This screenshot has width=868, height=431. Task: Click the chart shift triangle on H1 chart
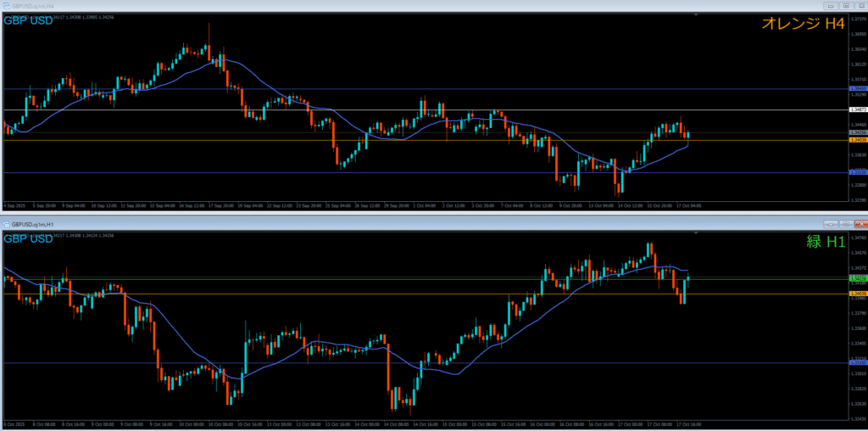pyautogui.click(x=695, y=233)
